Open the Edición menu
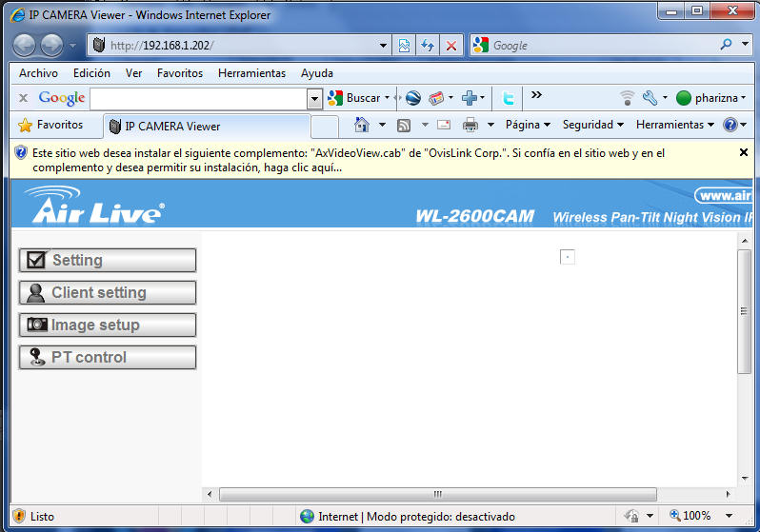This screenshot has width=760, height=532. click(91, 73)
